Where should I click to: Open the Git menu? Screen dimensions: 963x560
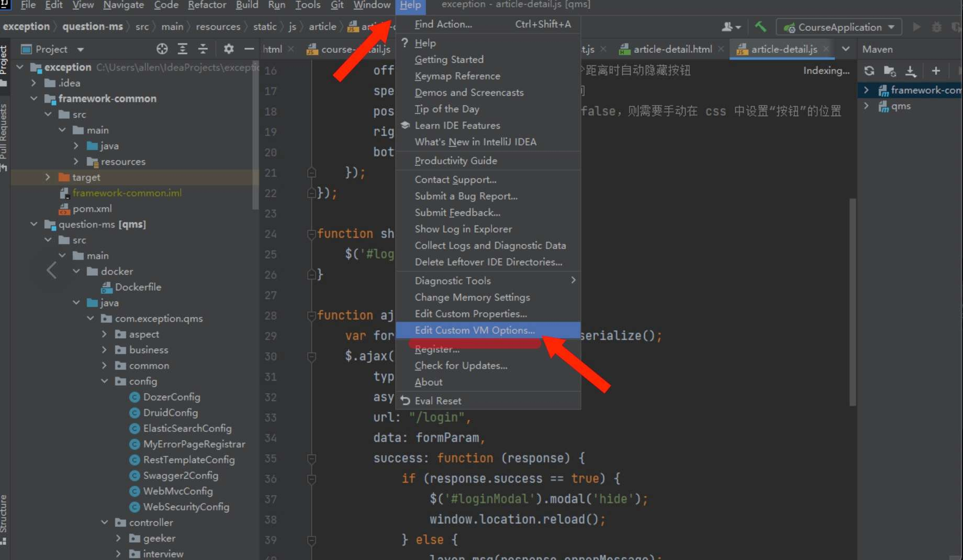(x=337, y=5)
